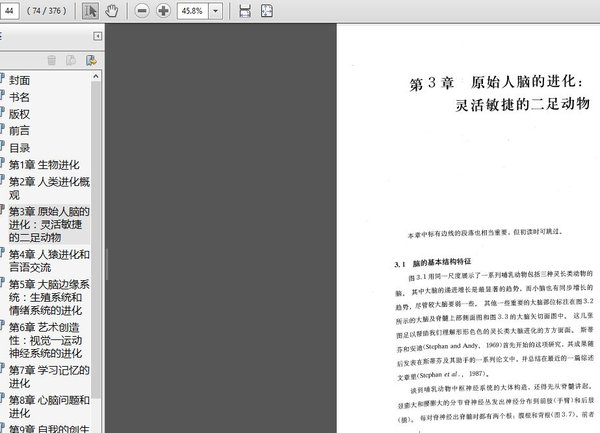
Task: Click the bookmarks panel vertical scrollbar
Action: pos(96,239)
